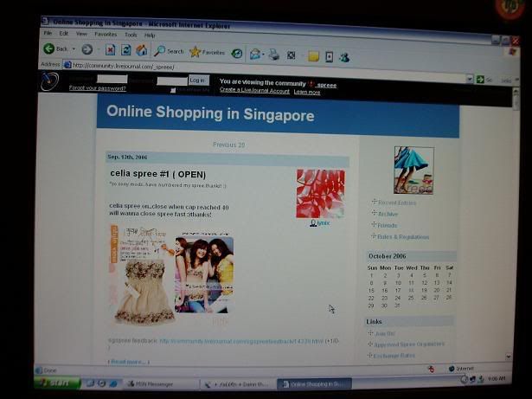The height and width of the screenshot is (399, 532).
Task: Click the yellow folder toolbar icon
Action: coord(313,56)
